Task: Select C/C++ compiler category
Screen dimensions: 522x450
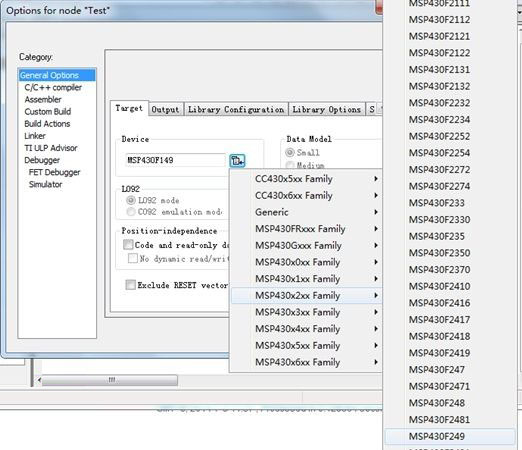Action: coord(53,87)
